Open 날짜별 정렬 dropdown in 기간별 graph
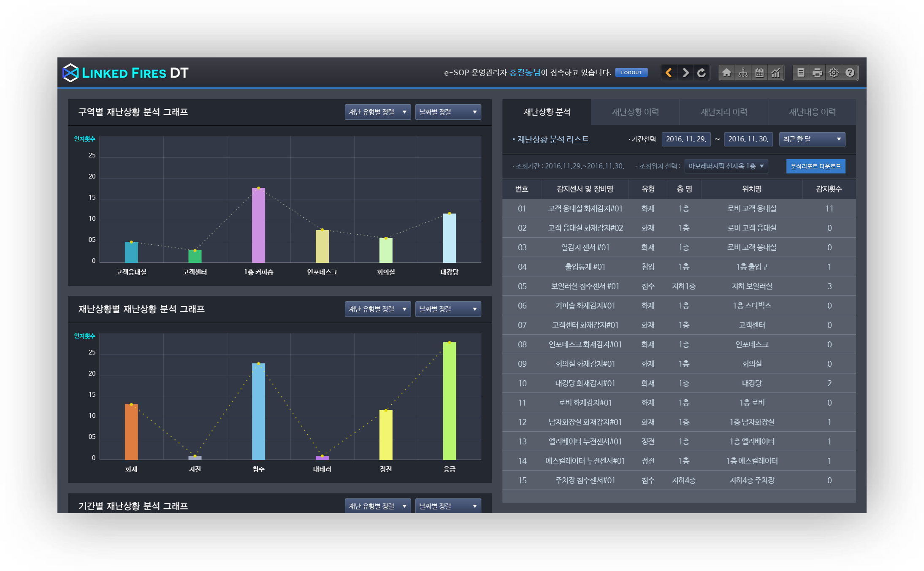The image size is (924, 571). coord(448,506)
